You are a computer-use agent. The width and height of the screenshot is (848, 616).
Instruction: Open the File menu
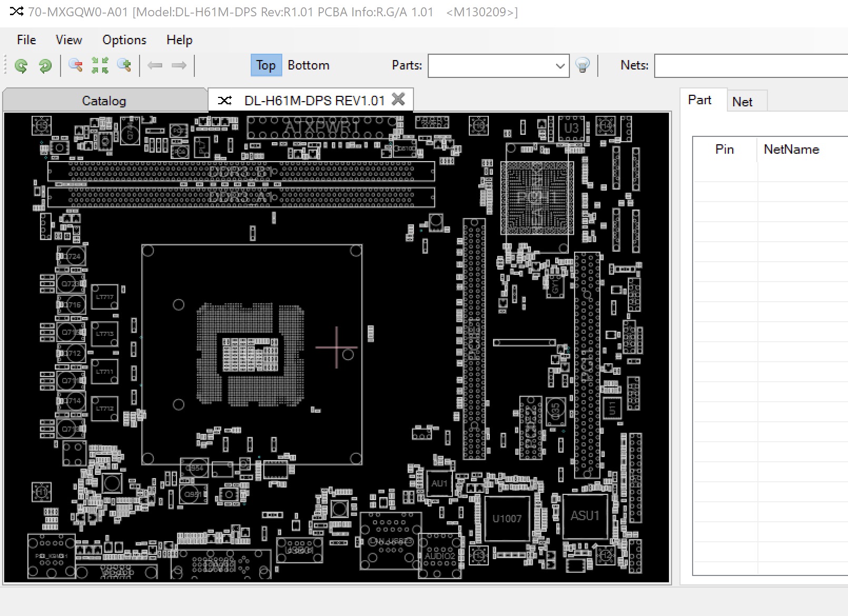25,39
